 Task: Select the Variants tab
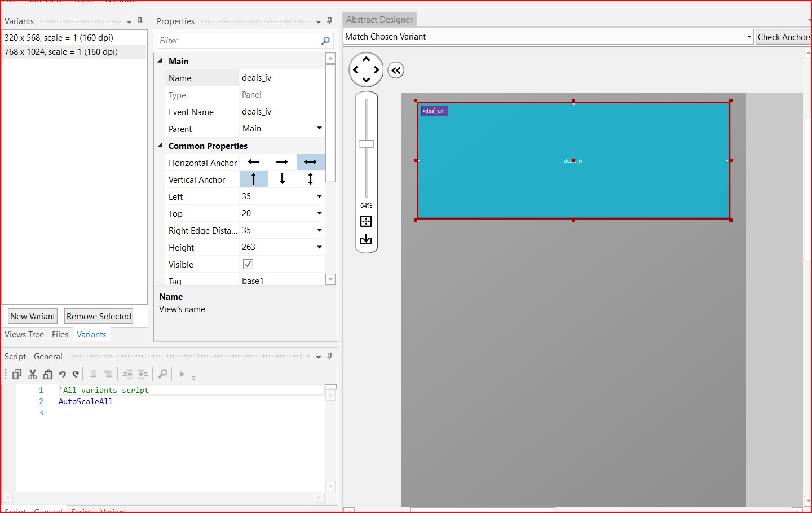click(91, 335)
